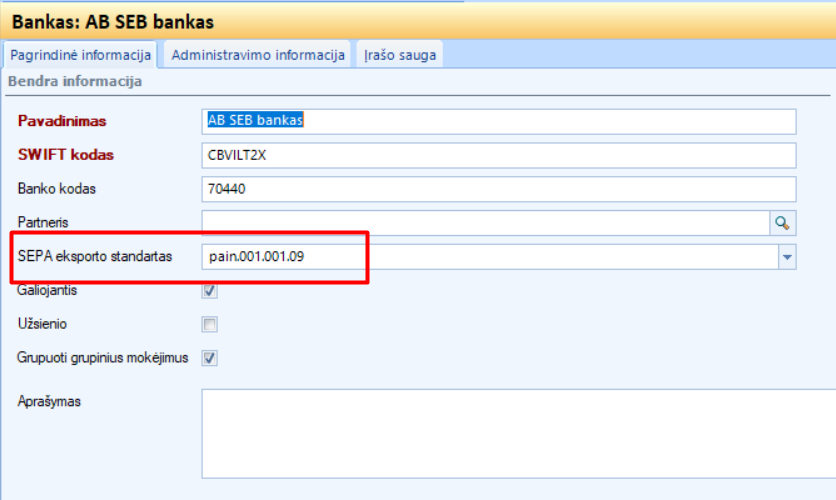Click the Banko kodas label
Screen dimensions: 836x500
pos(57,189)
